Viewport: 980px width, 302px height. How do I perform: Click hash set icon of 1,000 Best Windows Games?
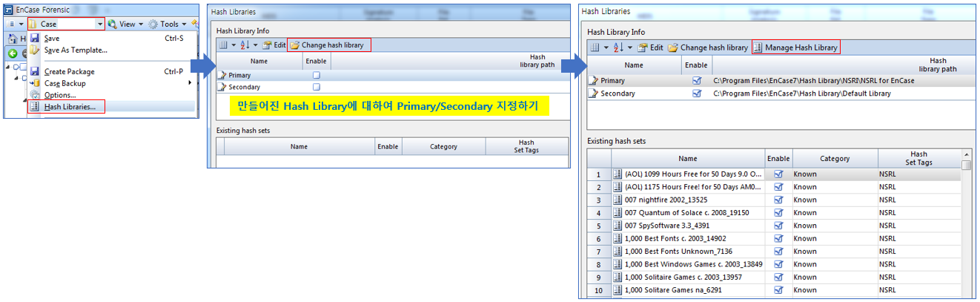click(x=618, y=263)
